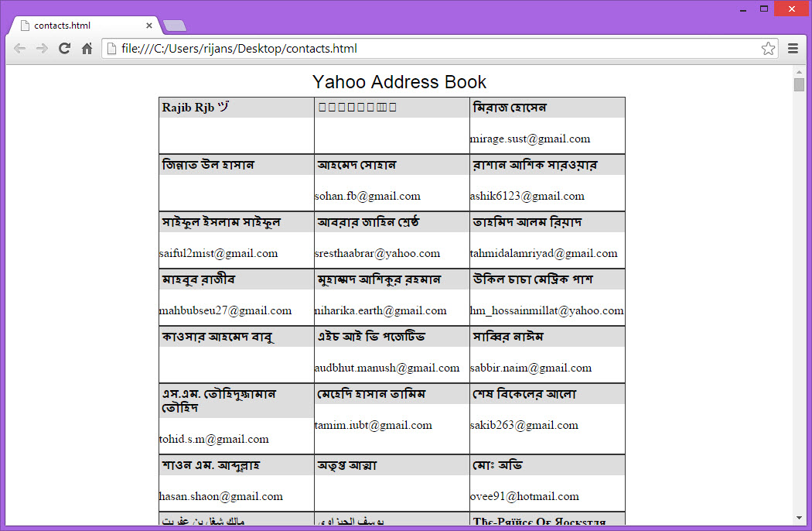Open tahmidalamriyad@gmail.com email link
The height and width of the screenshot is (531, 812).
pos(544,253)
